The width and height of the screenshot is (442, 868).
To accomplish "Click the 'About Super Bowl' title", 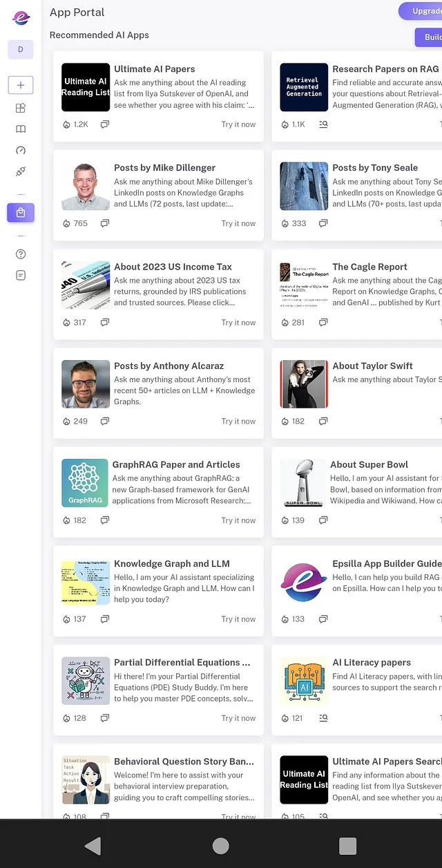I will [x=369, y=464].
